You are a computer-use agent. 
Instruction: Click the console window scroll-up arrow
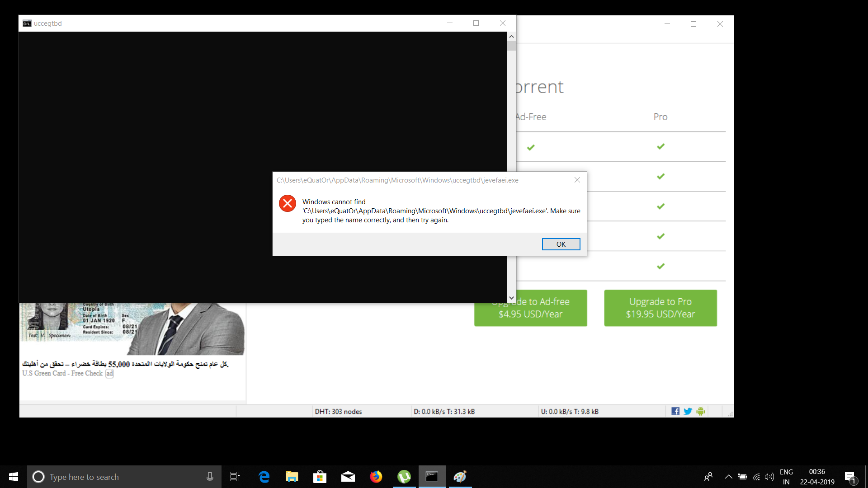coord(511,36)
